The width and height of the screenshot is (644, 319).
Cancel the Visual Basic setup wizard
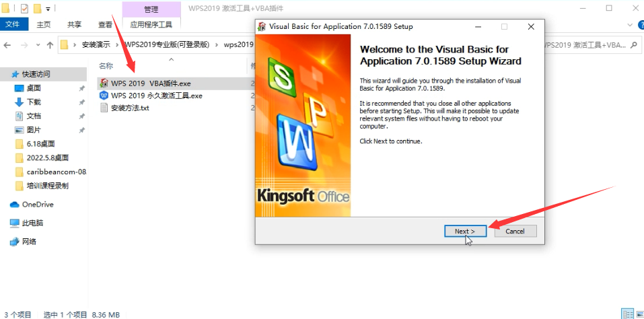tap(514, 231)
